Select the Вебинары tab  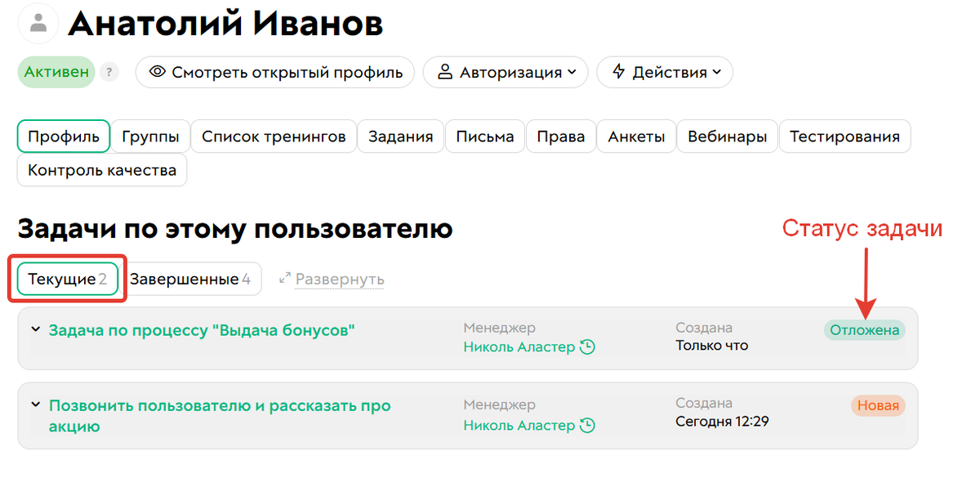[726, 136]
